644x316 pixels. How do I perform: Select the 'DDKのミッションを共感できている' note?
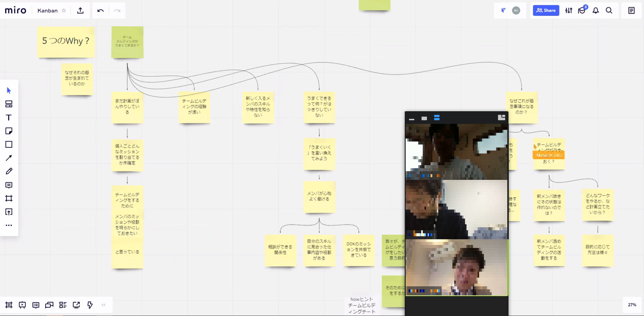pos(359,250)
